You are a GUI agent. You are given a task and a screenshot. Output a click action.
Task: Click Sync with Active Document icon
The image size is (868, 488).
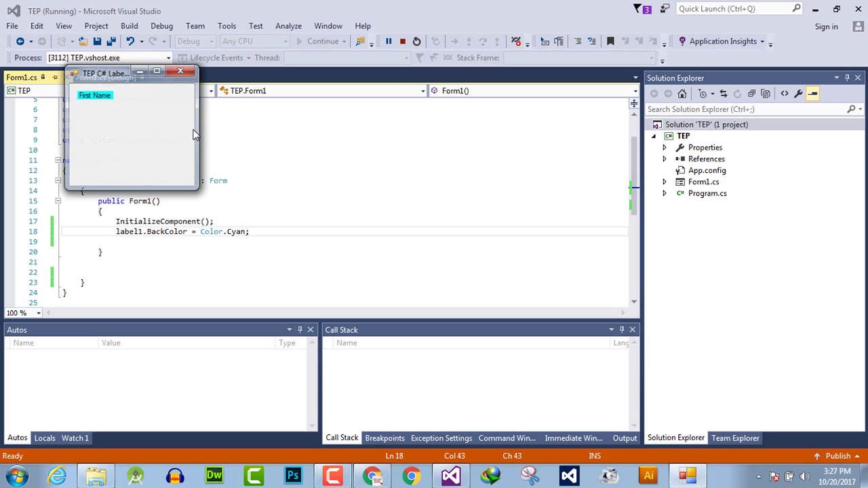[x=723, y=94]
